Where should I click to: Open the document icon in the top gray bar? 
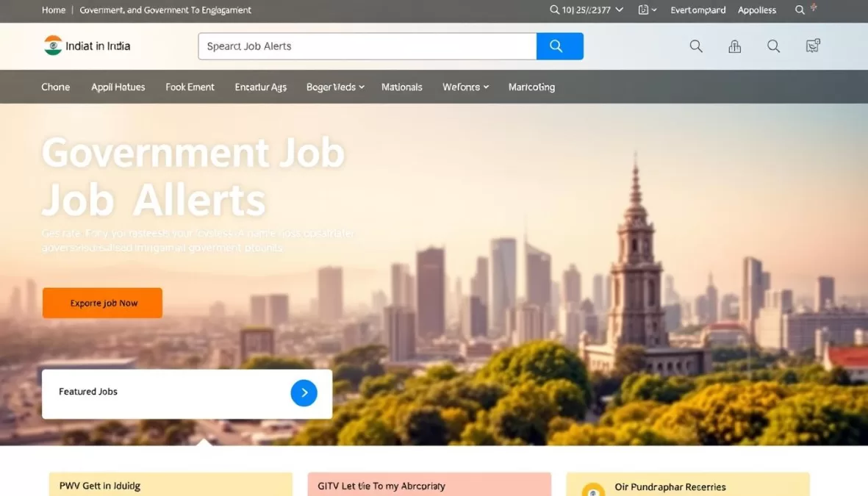pos(643,10)
